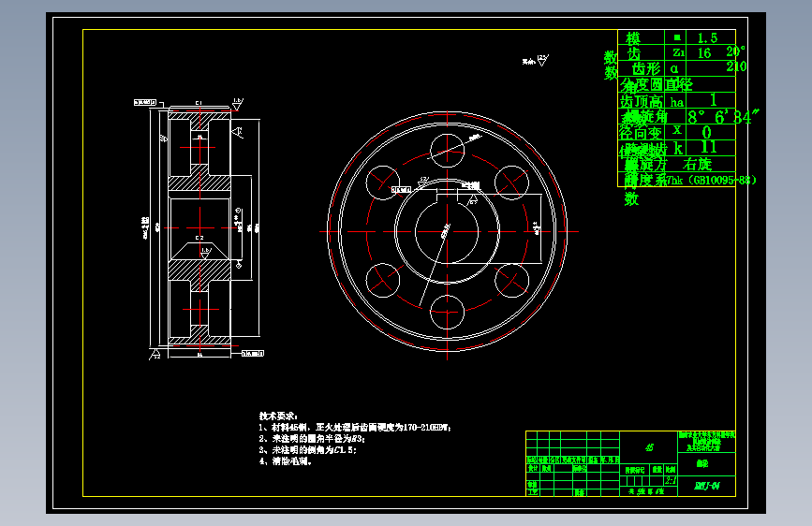The image size is (812, 526).
Task: Click the 'k' symbol in parameter table
Action: 678,149
